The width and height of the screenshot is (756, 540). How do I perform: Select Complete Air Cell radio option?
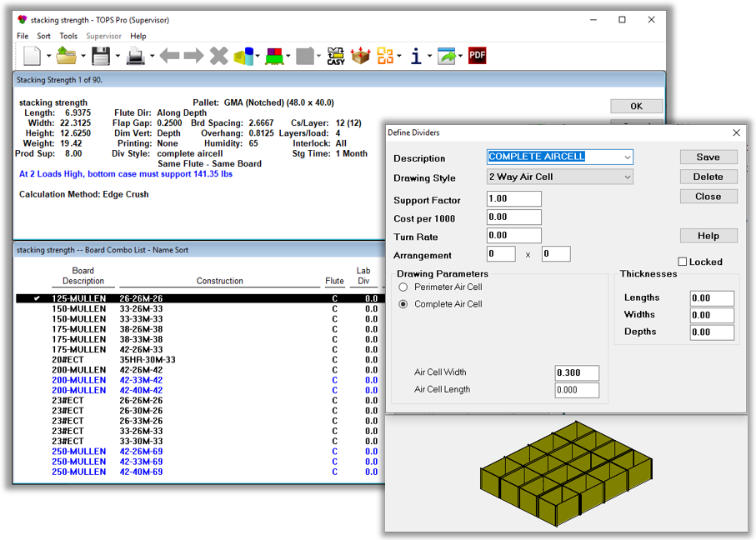[x=403, y=305]
